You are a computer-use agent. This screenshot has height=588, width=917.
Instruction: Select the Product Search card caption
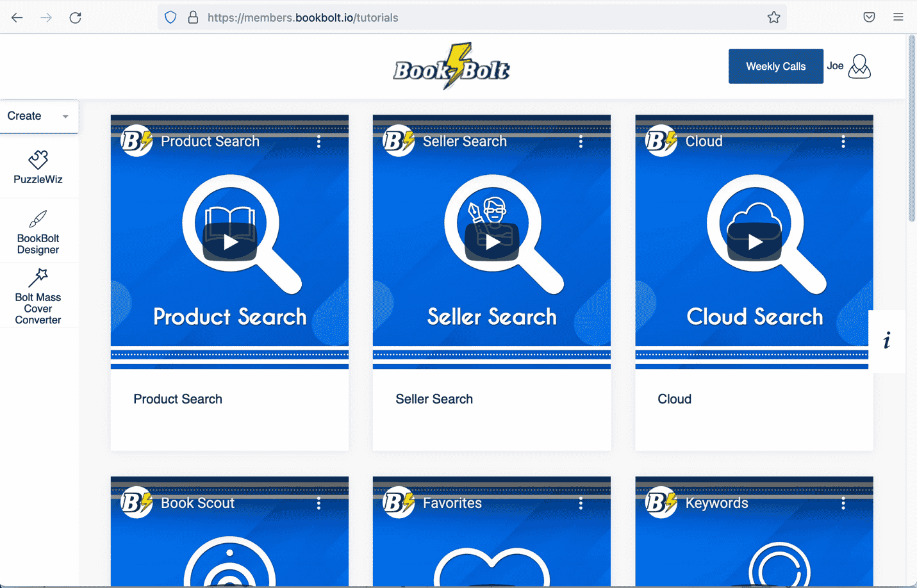(x=178, y=399)
